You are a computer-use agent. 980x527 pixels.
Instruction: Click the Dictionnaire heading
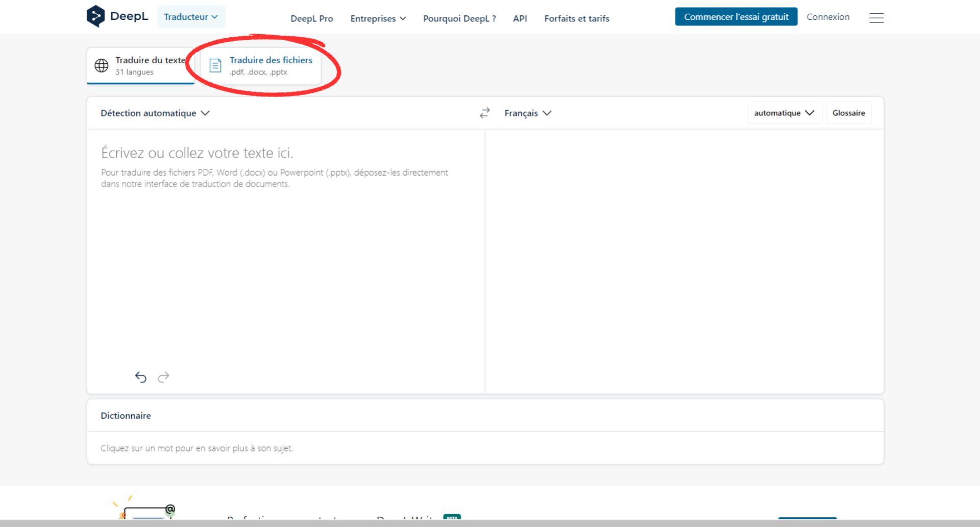126,416
